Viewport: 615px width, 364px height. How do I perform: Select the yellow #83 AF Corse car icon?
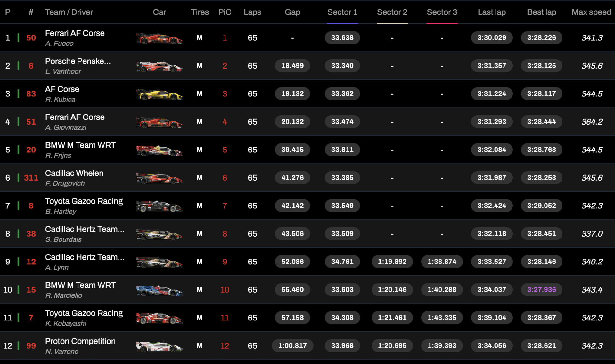point(159,94)
